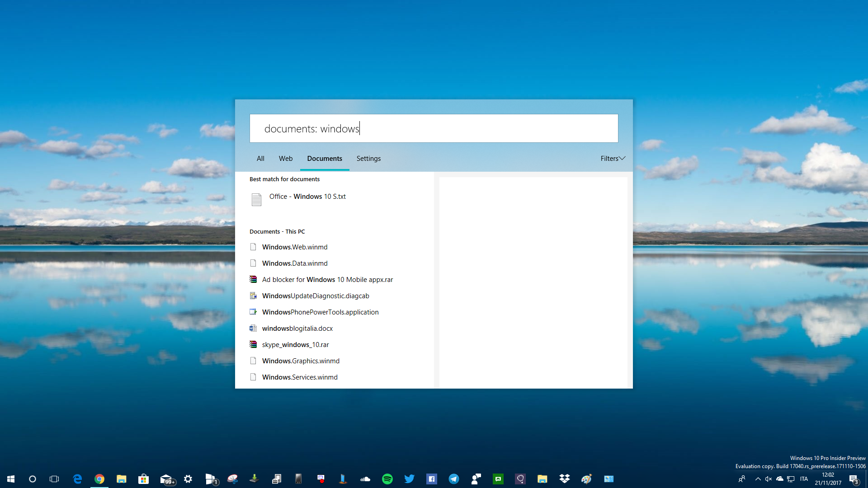Open windowsblogitalia.docx result

coord(335,328)
